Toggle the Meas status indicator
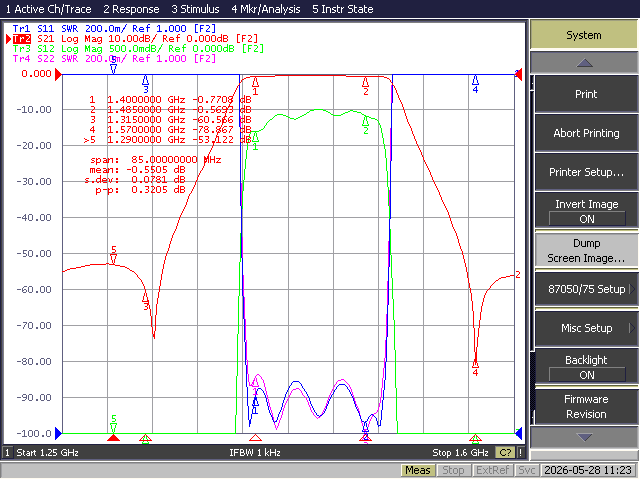640x480 pixels. click(x=417, y=470)
